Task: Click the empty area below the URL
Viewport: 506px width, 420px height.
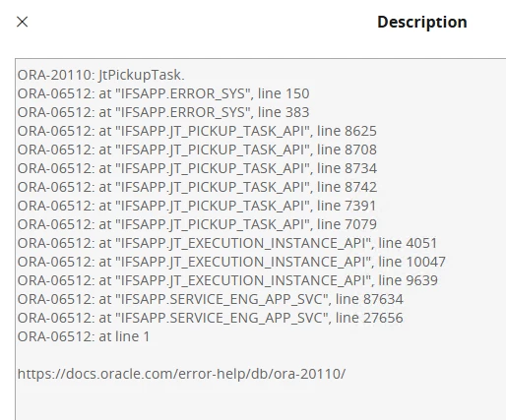Action: click(261, 401)
